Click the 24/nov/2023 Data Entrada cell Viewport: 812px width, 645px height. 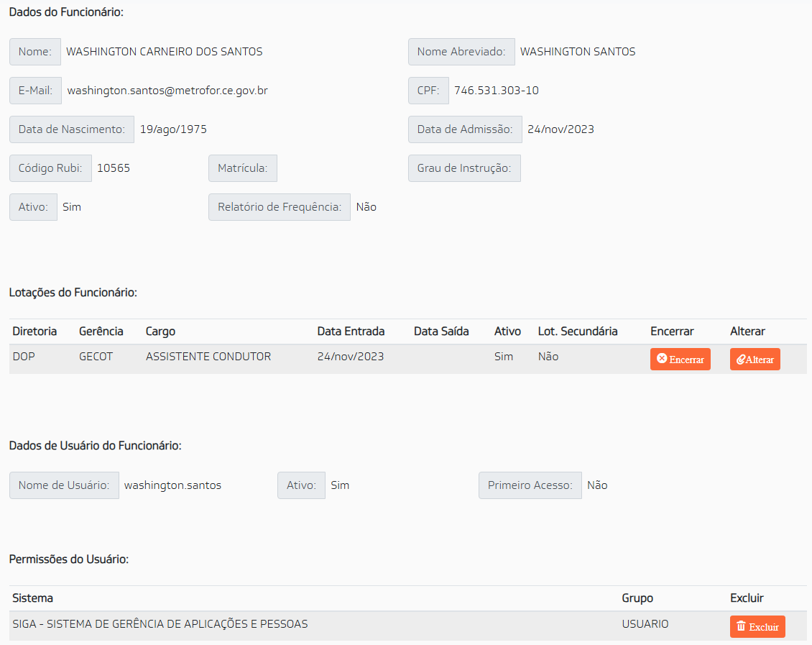click(351, 357)
